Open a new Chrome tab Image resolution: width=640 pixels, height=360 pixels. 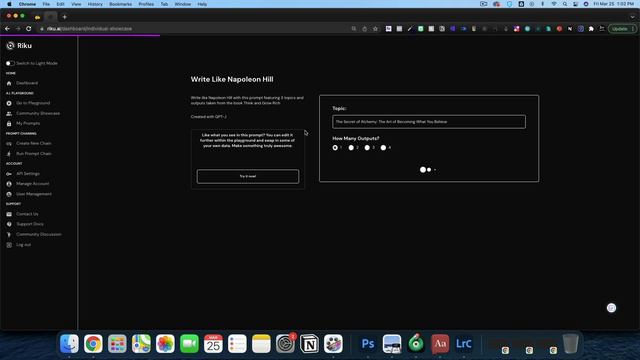pos(64,17)
